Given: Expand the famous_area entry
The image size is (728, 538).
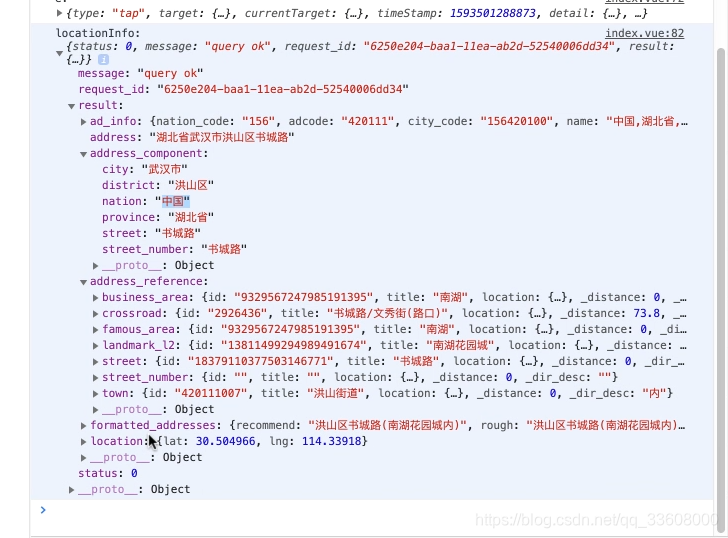Looking at the screenshot, I should [x=96, y=330].
